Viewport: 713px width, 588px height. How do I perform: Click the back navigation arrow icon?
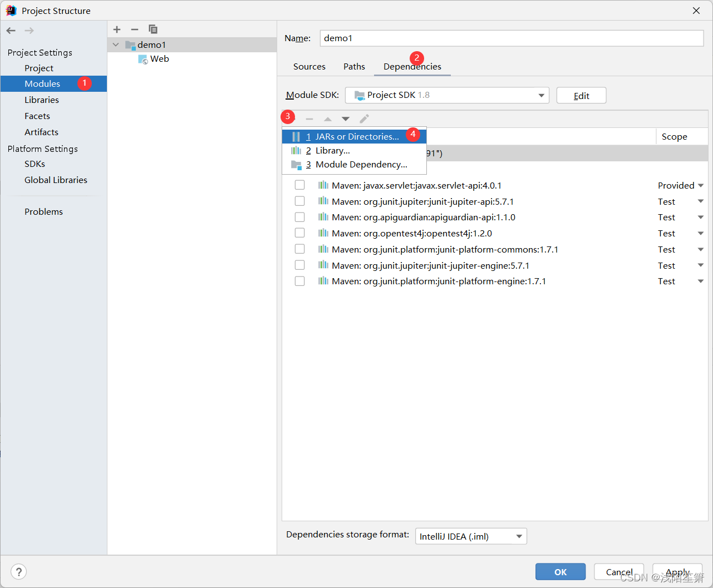(x=10, y=31)
